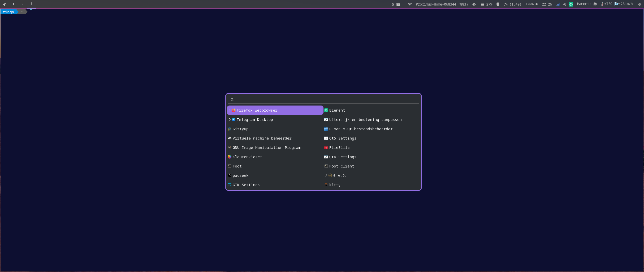Switch to workspace 1
Screen dimensions: 644x272
coord(13,4)
